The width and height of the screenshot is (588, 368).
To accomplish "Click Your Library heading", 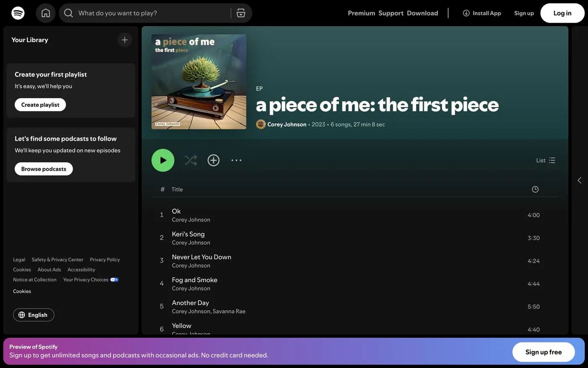I will tap(30, 40).
